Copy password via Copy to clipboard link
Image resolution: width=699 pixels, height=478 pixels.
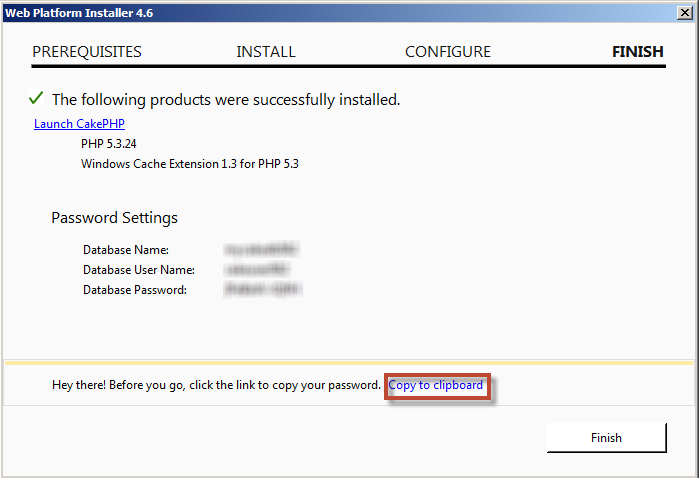[436, 385]
